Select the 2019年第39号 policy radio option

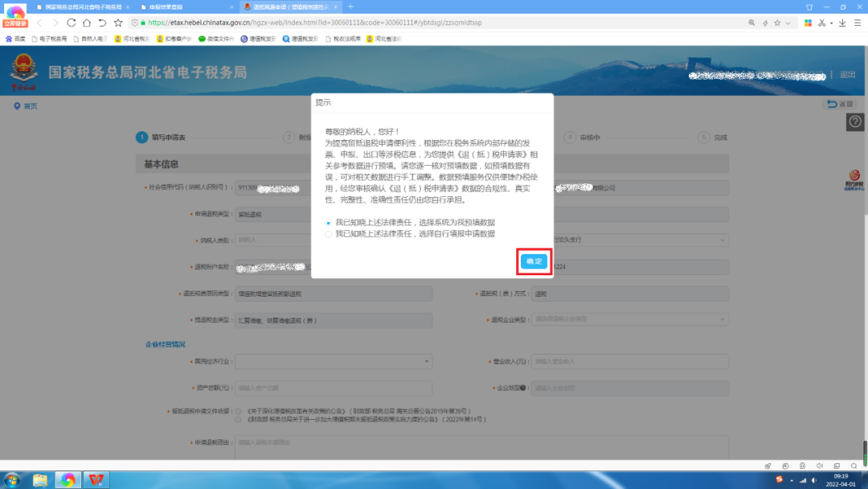pyautogui.click(x=239, y=412)
